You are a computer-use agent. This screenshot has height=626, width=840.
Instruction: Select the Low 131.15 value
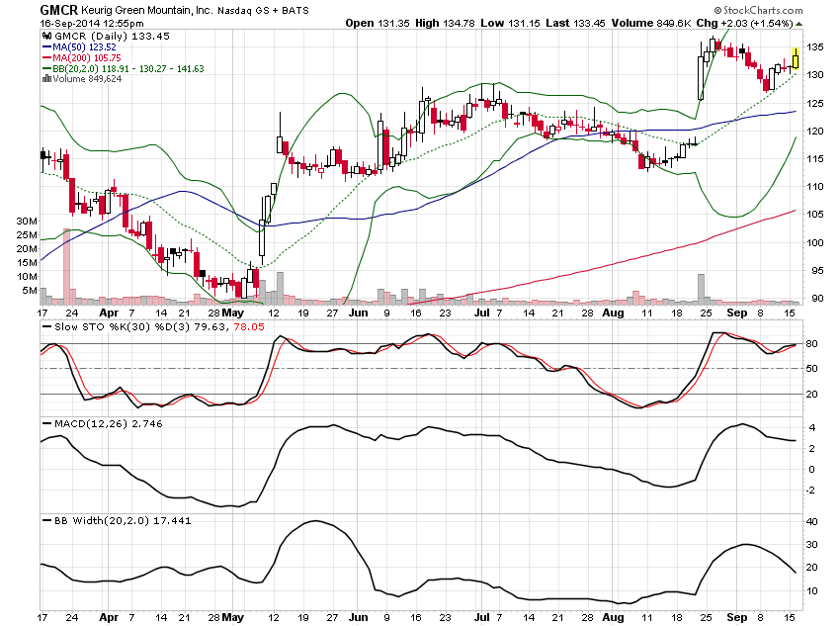(x=510, y=23)
